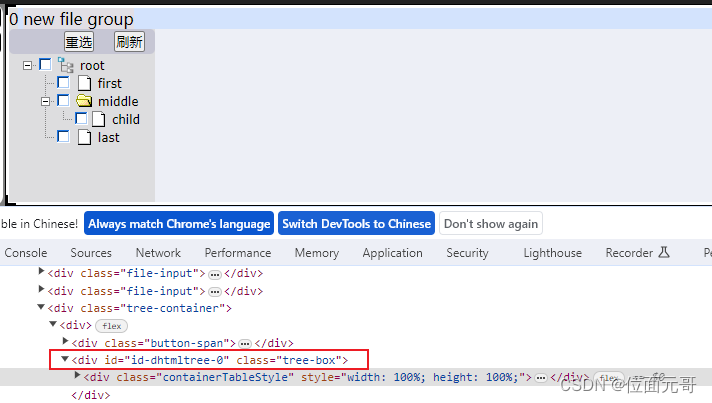Viewport: 712px width, 403px height.
Task: Click the folder icon beside middle
Action: click(84, 101)
